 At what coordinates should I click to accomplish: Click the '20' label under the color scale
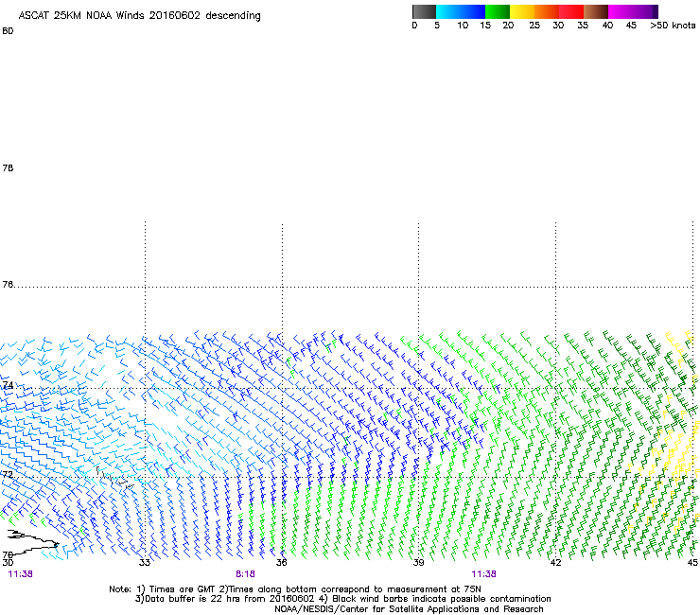point(508,26)
